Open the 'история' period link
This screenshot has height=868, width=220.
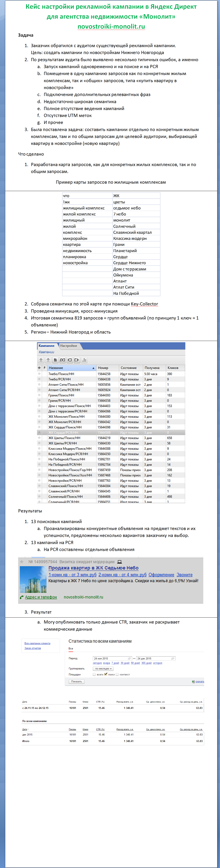158,663
